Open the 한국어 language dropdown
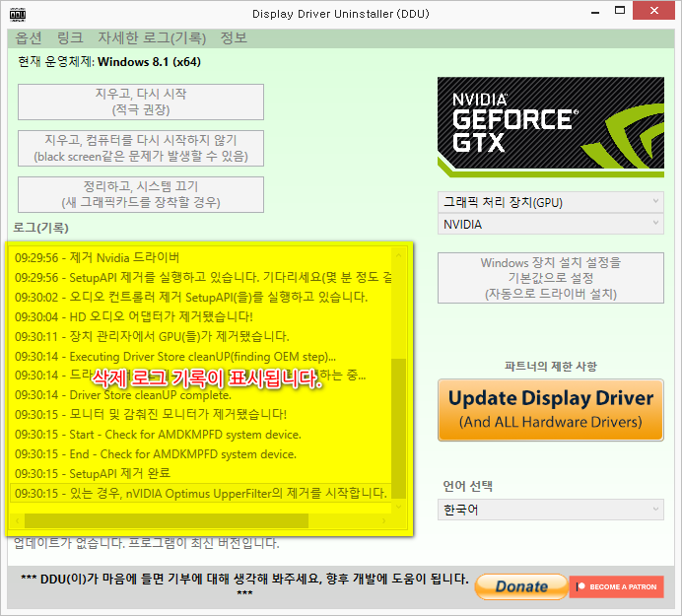Viewport: 682px width, 616px height. click(551, 510)
